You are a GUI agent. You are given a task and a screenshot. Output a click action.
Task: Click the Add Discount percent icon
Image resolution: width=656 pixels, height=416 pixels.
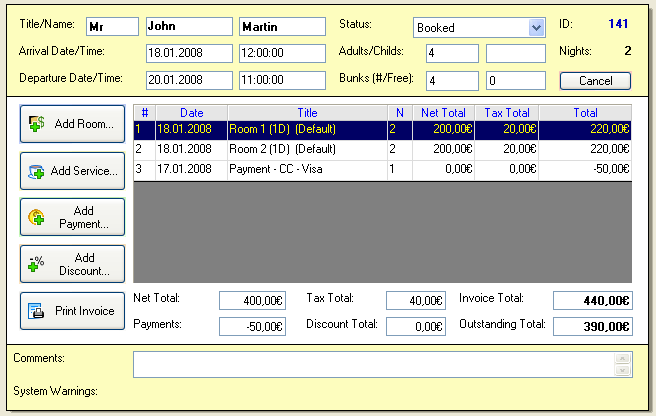coord(36,264)
